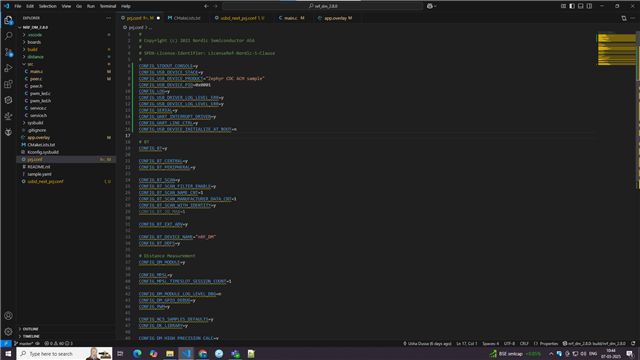The height and width of the screenshot is (360, 640).
Task: Open the Accounts menu icon
Action: [8, 316]
